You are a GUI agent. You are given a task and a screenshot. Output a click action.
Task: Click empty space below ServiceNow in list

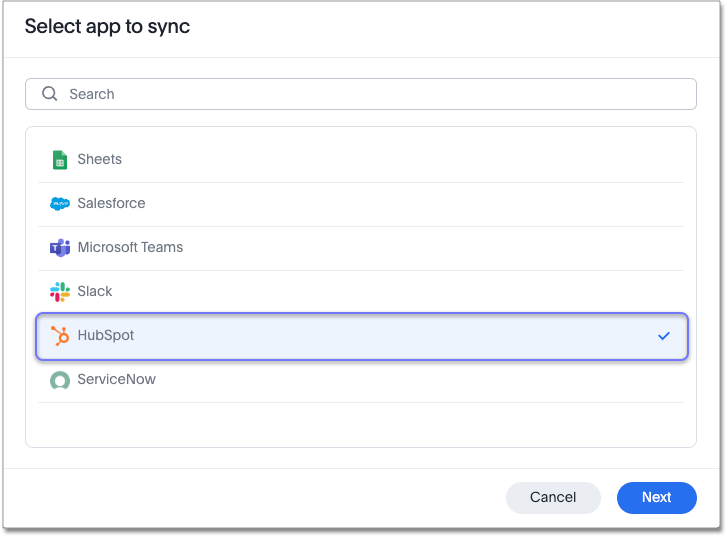tap(360, 424)
